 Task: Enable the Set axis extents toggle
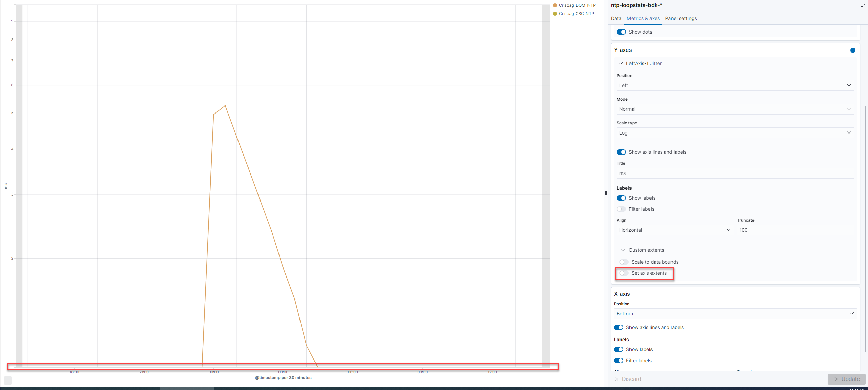click(x=624, y=273)
